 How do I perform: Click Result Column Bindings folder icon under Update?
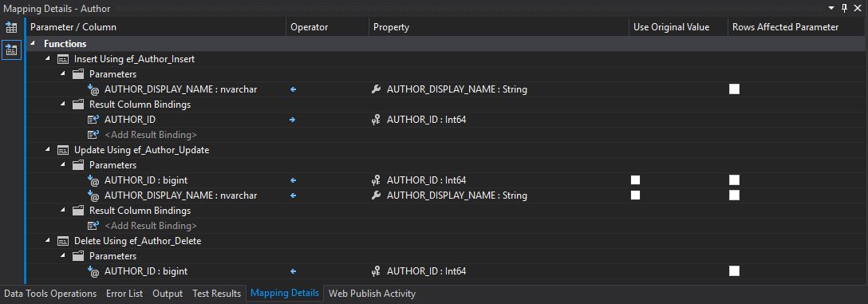[78, 211]
